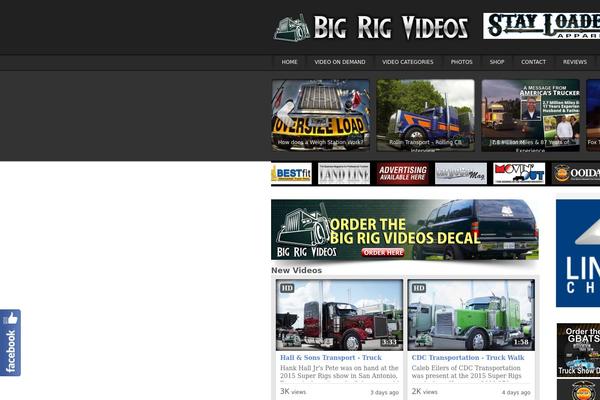Click the Caleb Eilers description text
The image size is (600, 400).
[x=466, y=373]
